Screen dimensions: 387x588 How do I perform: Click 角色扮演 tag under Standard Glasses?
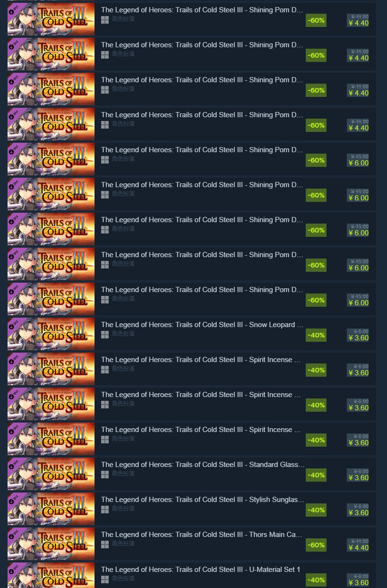tap(123, 474)
